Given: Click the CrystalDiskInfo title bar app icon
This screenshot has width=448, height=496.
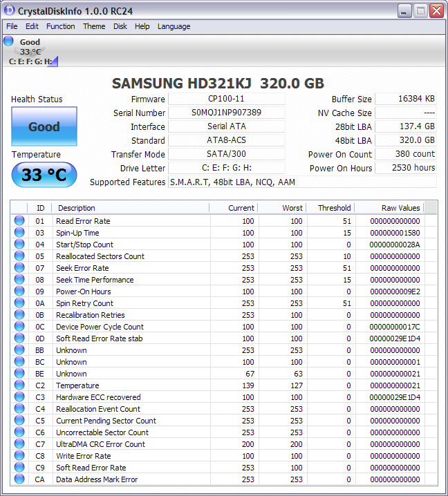Looking at the screenshot, I should point(10,10).
